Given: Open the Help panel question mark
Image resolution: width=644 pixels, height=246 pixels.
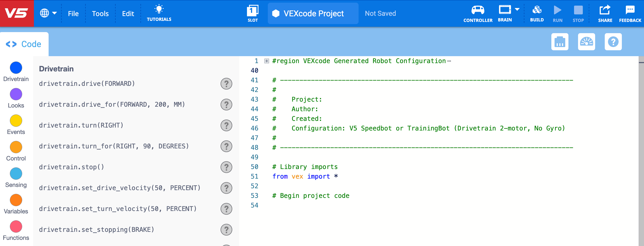Looking at the screenshot, I should [x=613, y=41].
